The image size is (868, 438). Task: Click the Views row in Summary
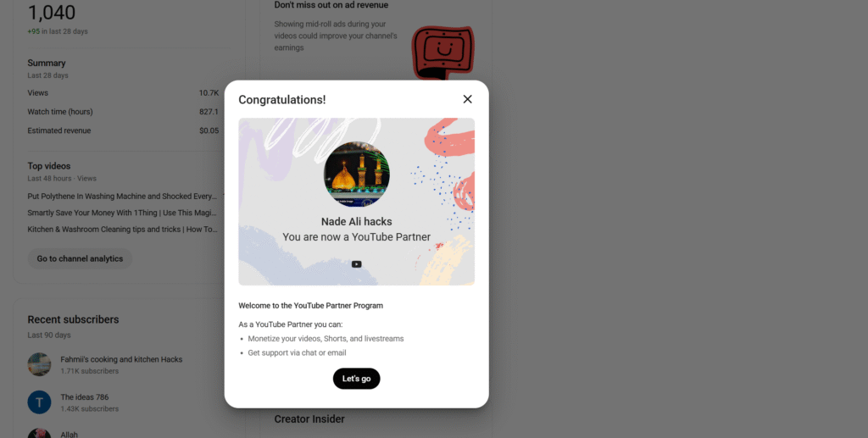tap(123, 93)
